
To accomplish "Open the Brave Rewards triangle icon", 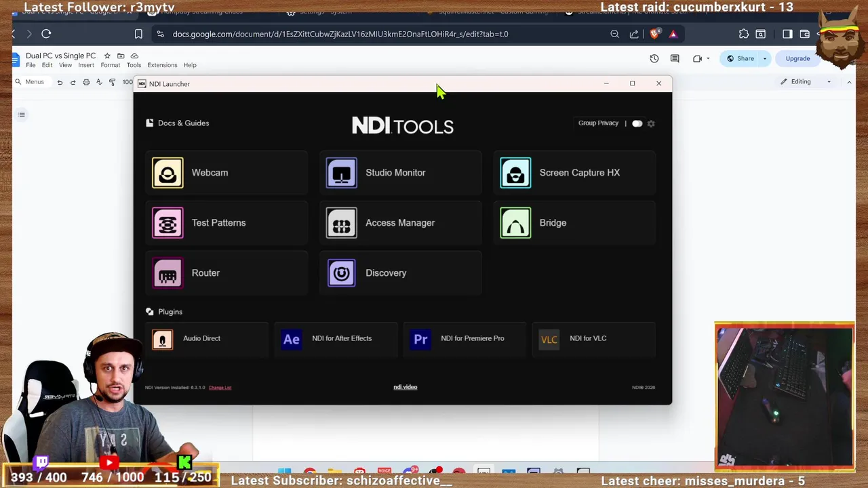I will 673,34.
